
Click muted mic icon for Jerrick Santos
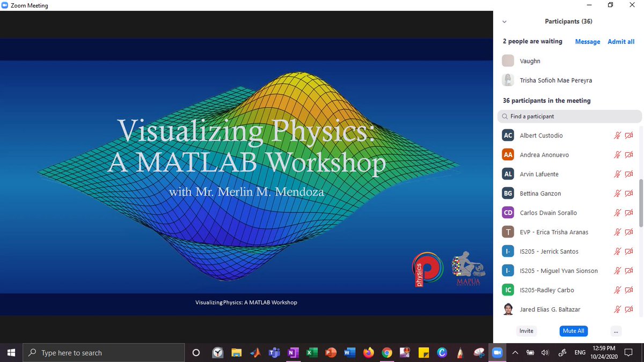click(x=617, y=252)
